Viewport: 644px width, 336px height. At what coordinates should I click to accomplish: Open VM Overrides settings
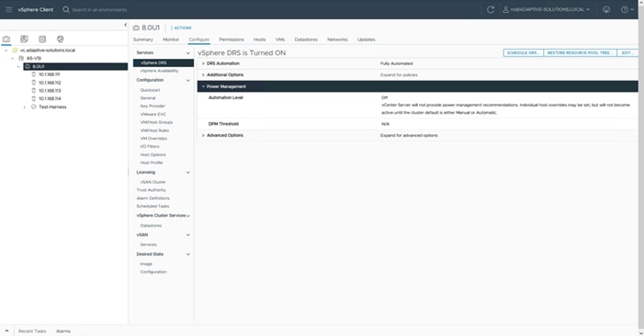point(153,139)
